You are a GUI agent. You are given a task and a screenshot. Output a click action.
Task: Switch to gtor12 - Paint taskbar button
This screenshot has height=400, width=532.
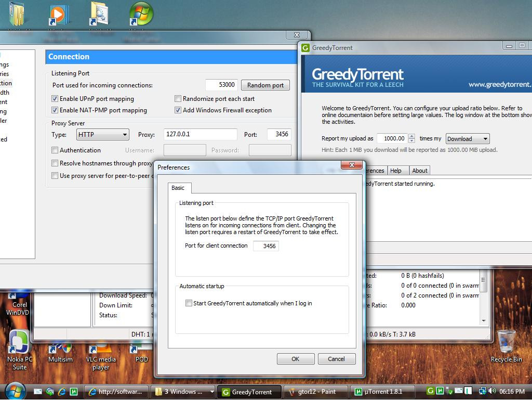coord(315,392)
